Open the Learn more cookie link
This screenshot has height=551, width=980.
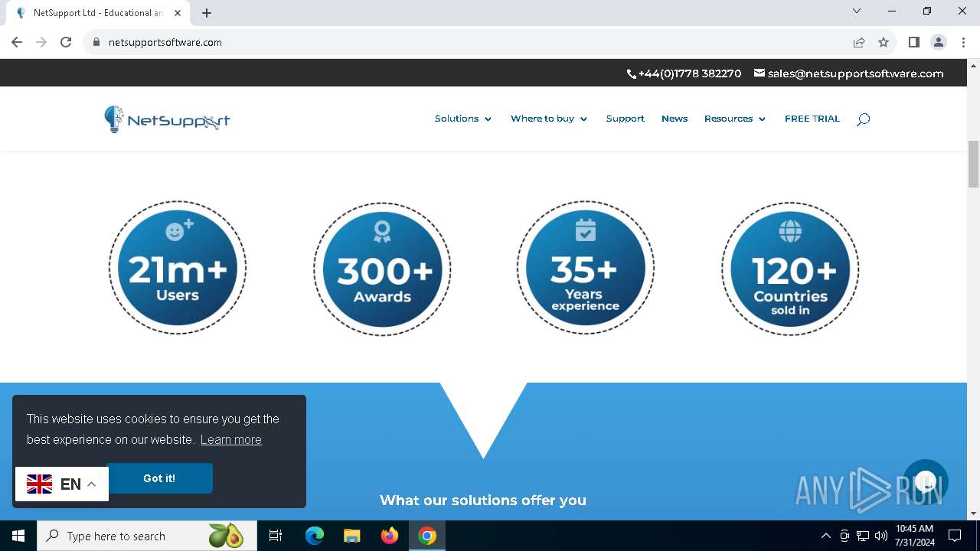(231, 439)
